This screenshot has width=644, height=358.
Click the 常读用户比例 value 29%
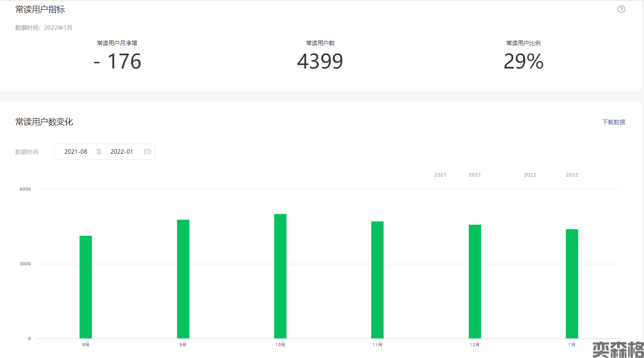523,61
